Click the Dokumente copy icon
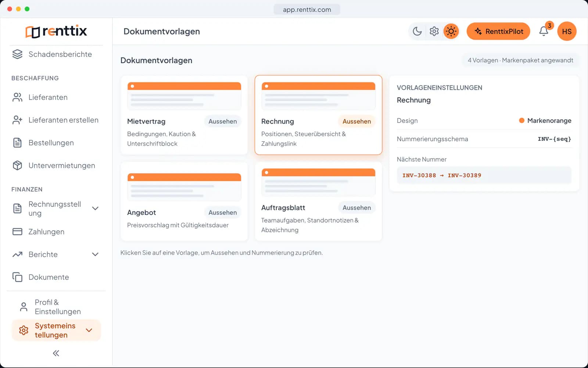This screenshot has width=588, height=368. point(17,277)
